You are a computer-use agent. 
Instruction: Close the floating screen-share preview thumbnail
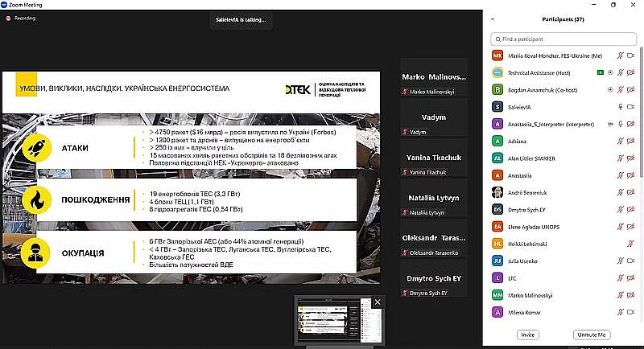point(378,302)
